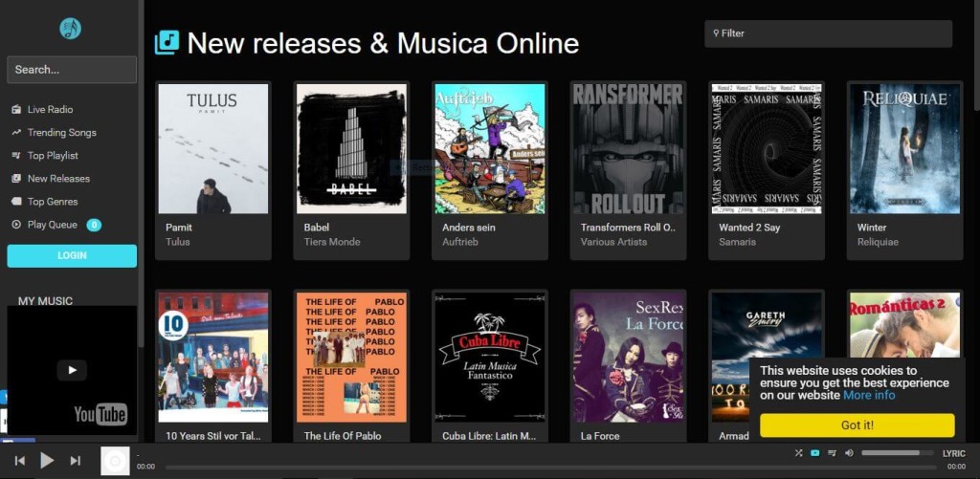Open the Play Queue
This screenshot has width=980, height=479.
53,225
